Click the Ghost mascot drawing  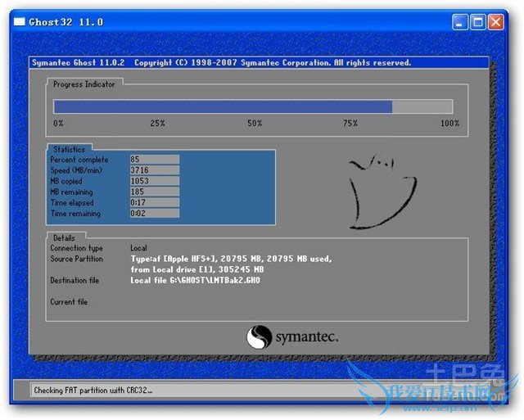(x=382, y=192)
